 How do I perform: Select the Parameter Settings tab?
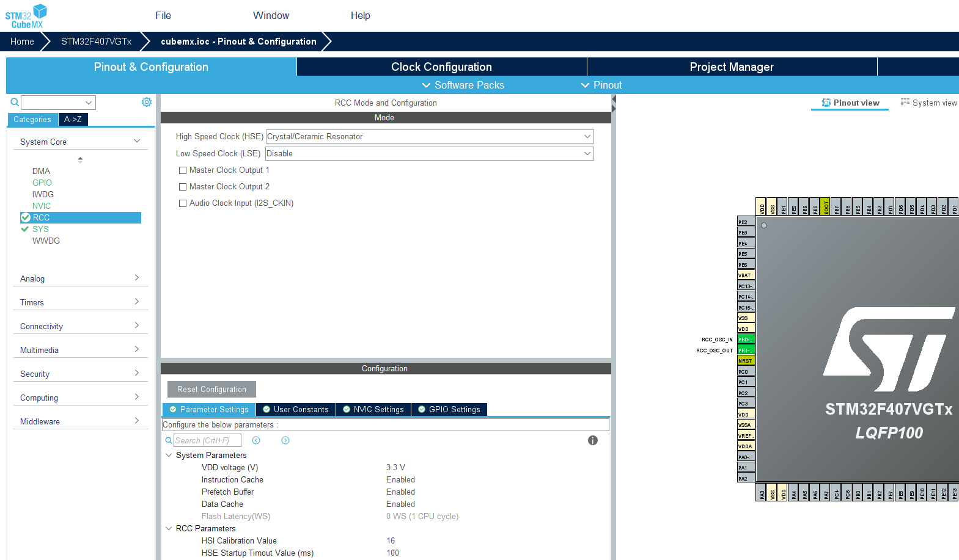point(209,409)
